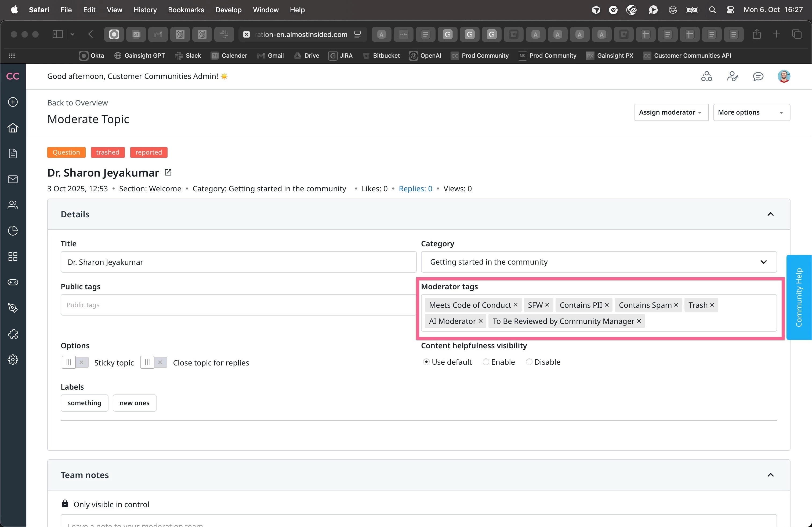The image size is (812, 527).
Task: Open the Assign moderator dropdown
Action: tap(671, 112)
